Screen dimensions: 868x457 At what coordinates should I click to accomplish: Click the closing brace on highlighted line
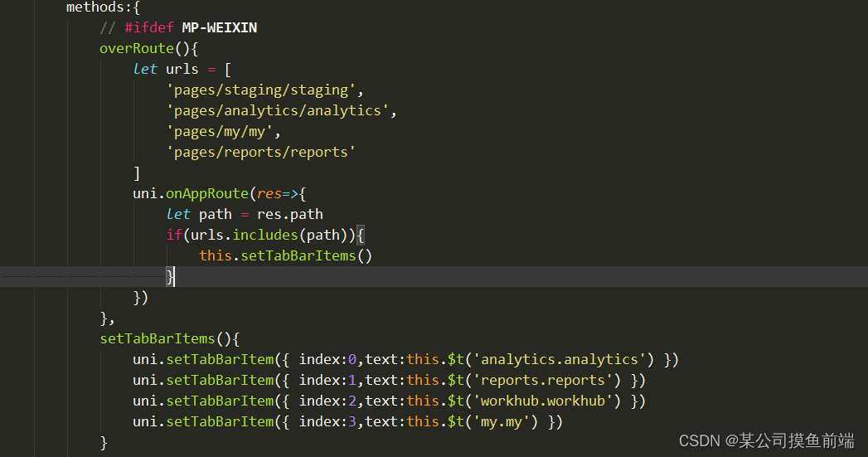(170, 276)
